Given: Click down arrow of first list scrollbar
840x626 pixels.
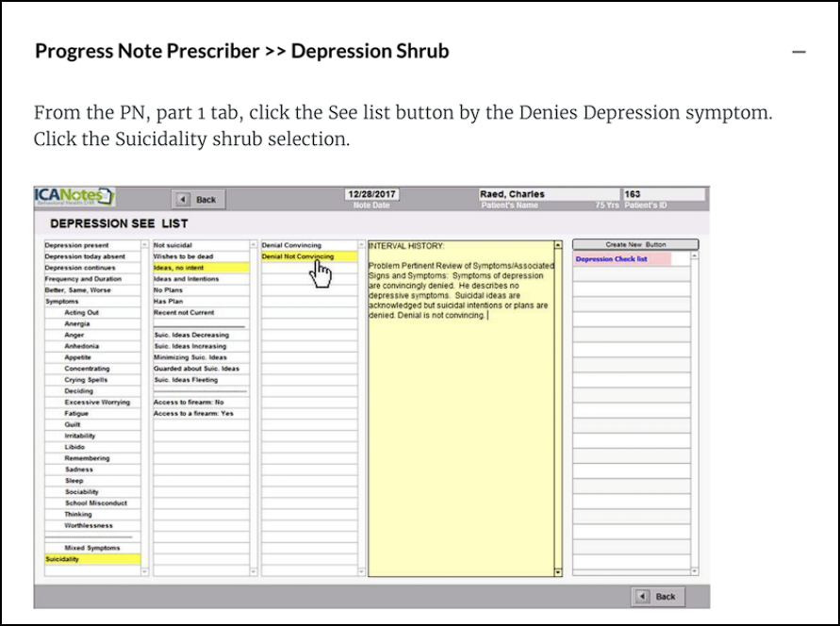Looking at the screenshot, I should coord(144,572).
